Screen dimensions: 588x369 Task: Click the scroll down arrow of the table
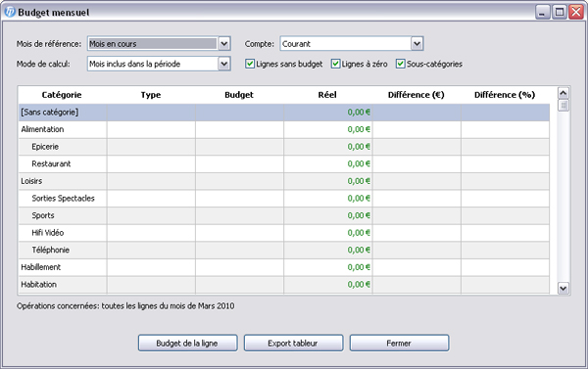(x=563, y=288)
